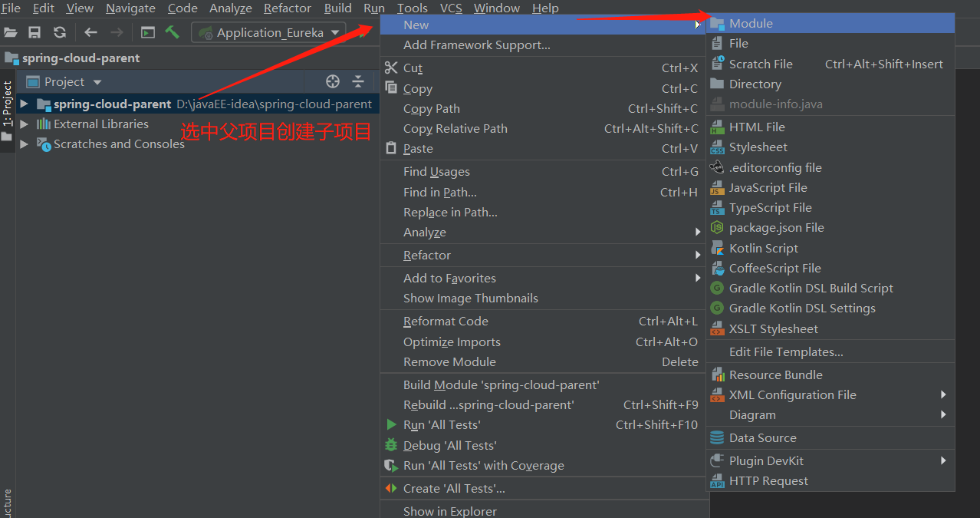Click the Save All toolbar icon

point(35,32)
